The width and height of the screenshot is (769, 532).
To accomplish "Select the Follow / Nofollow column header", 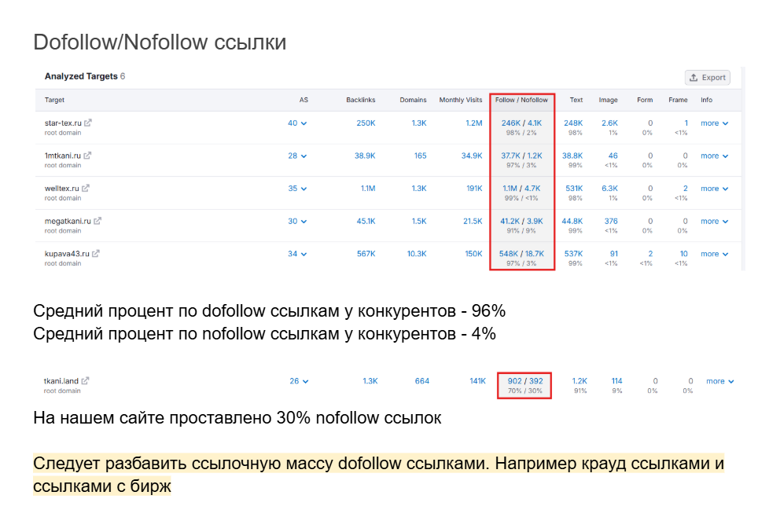I will tap(521, 100).
